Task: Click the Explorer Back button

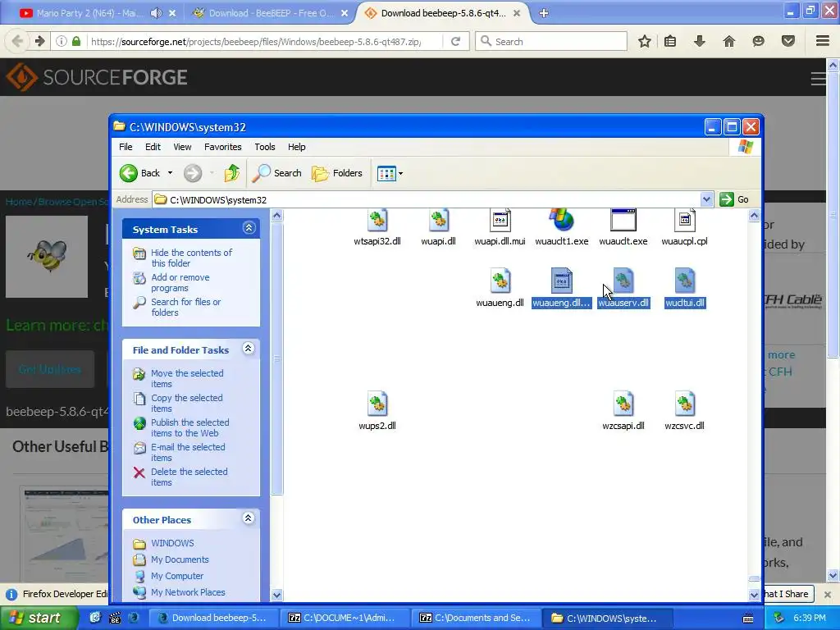Action: pyautogui.click(x=139, y=173)
